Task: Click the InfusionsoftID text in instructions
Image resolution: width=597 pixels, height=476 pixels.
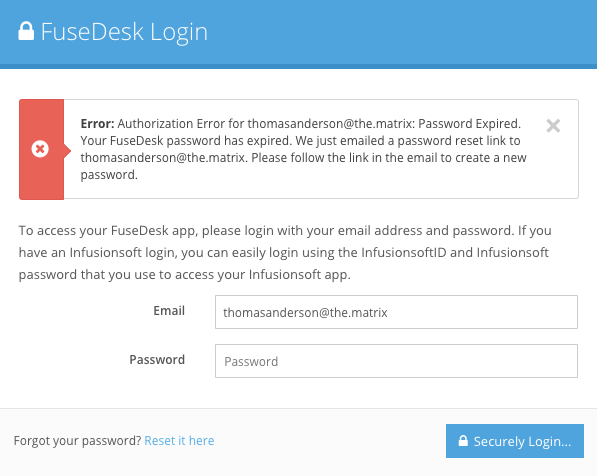Action: 404,252
